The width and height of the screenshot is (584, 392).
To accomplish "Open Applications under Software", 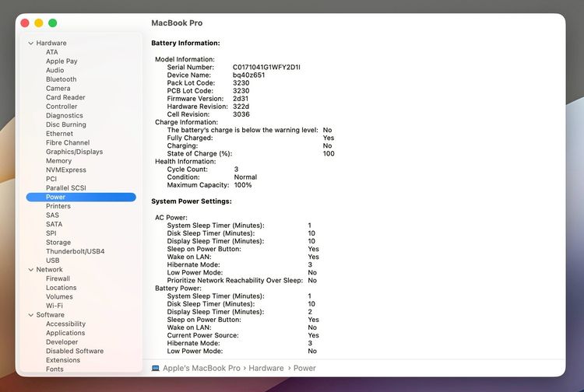I will coord(65,333).
